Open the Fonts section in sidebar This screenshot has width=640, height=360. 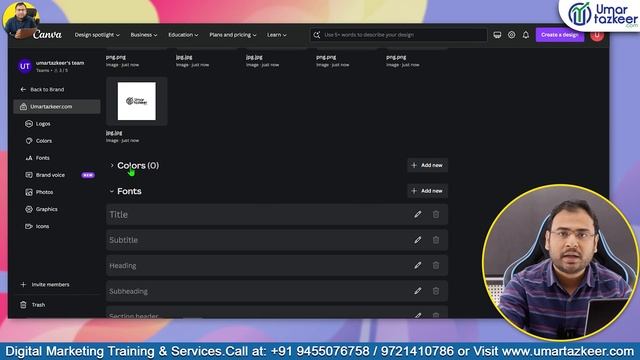(x=38, y=158)
